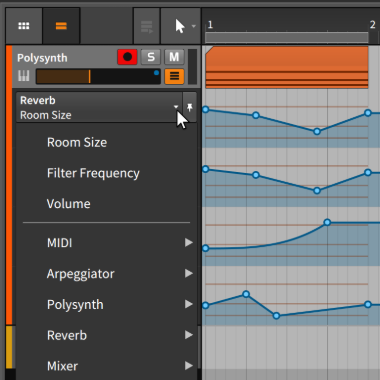This screenshot has height=380, width=380.
Task: Click the orange Polysynth track color strip
Action: pyautogui.click(x=9, y=185)
